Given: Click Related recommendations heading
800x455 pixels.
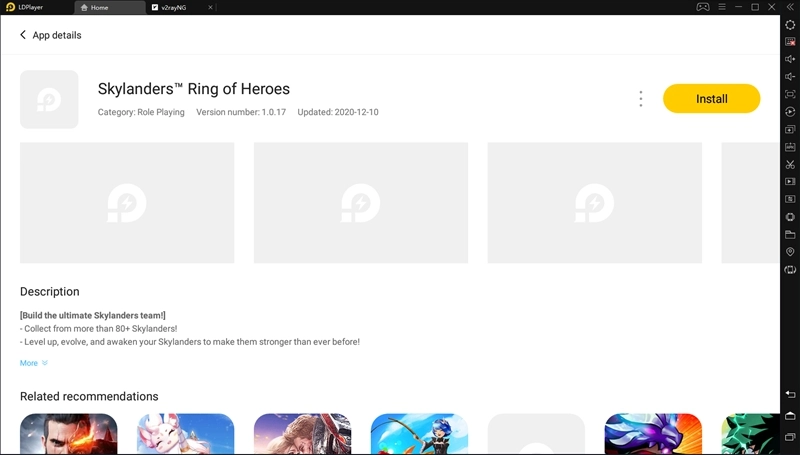Looking at the screenshot, I should 89,396.
